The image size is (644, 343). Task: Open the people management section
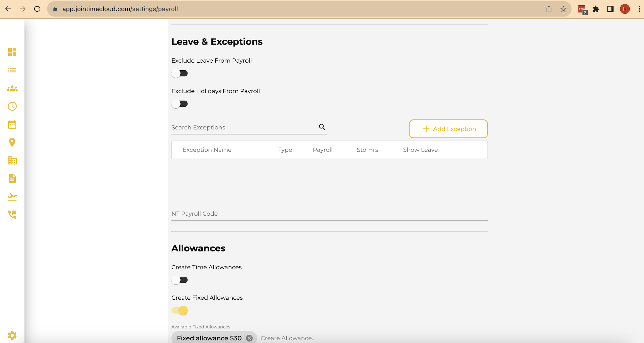pos(12,88)
